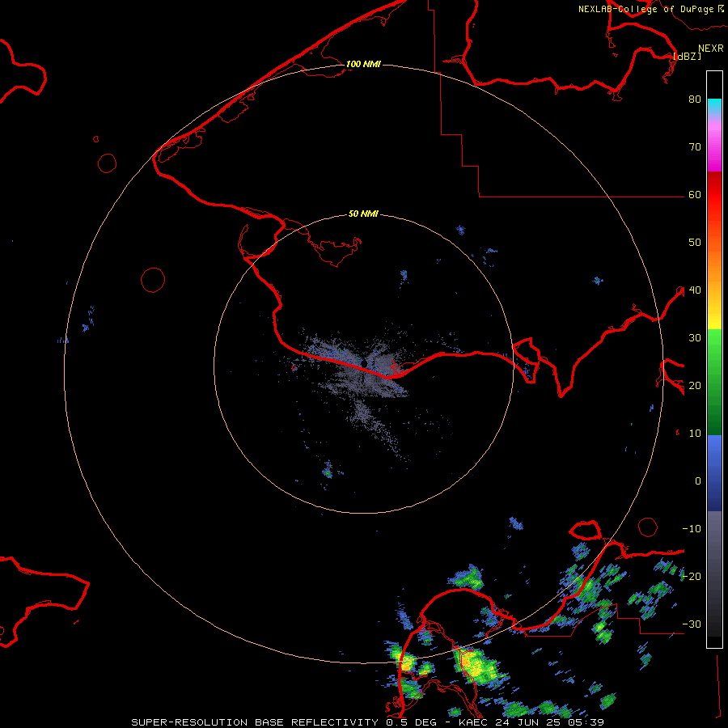728x728 pixels.
Task: Select the [dBZ] unit label
Action: click(x=687, y=56)
